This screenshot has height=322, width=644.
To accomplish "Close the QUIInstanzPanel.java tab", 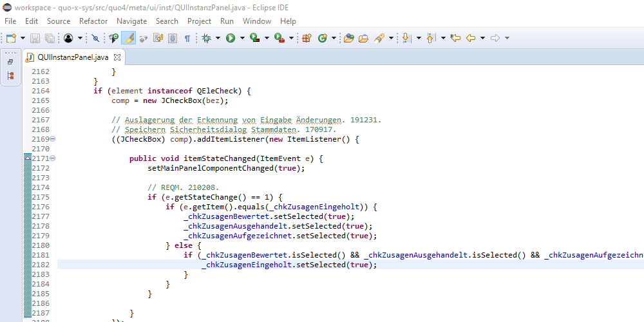I will coord(117,57).
